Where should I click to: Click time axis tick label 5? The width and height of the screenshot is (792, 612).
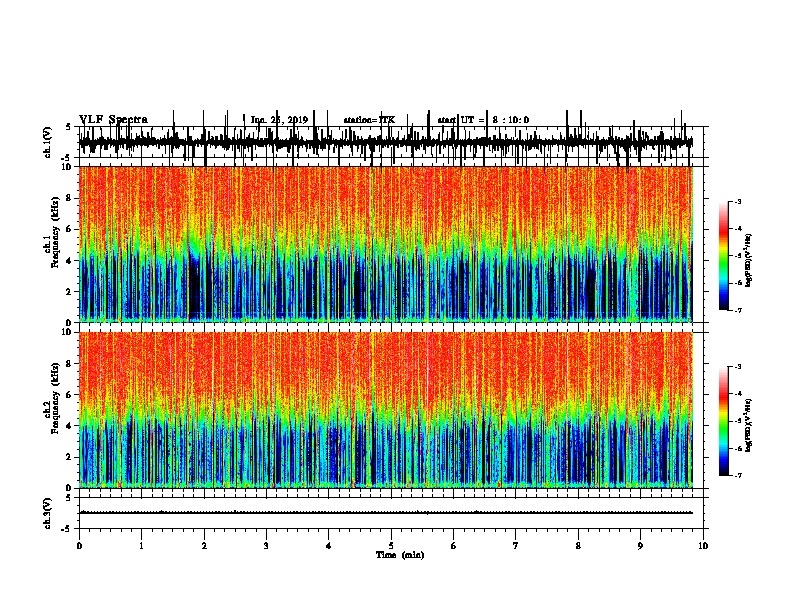pyautogui.click(x=391, y=546)
